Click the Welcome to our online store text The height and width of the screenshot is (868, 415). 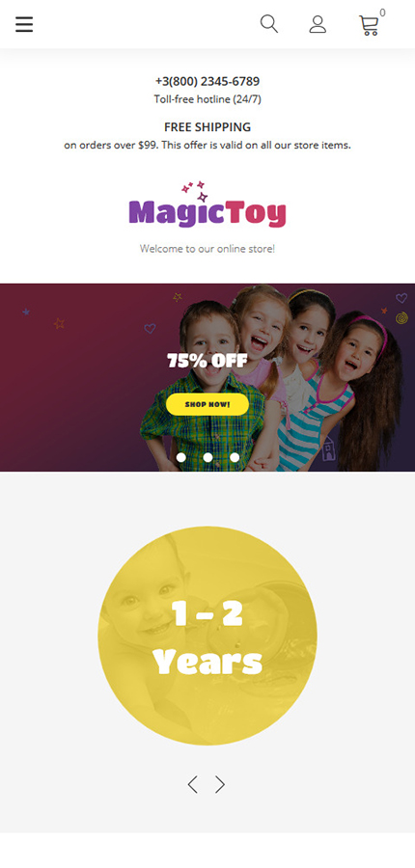pos(207,249)
